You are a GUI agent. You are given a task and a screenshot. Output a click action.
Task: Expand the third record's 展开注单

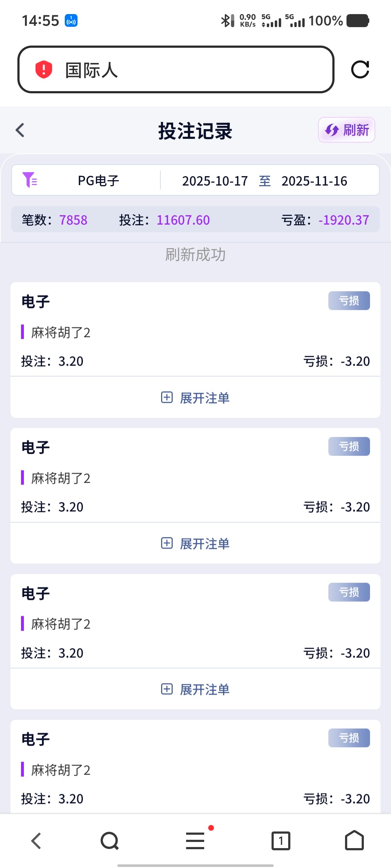point(195,689)
